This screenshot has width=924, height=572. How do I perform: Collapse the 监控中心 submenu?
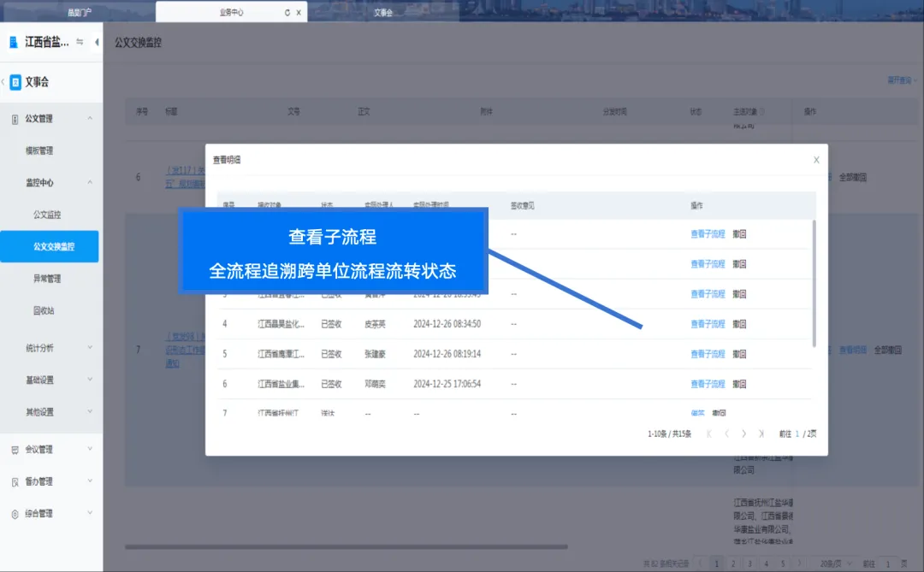[90, 183]
